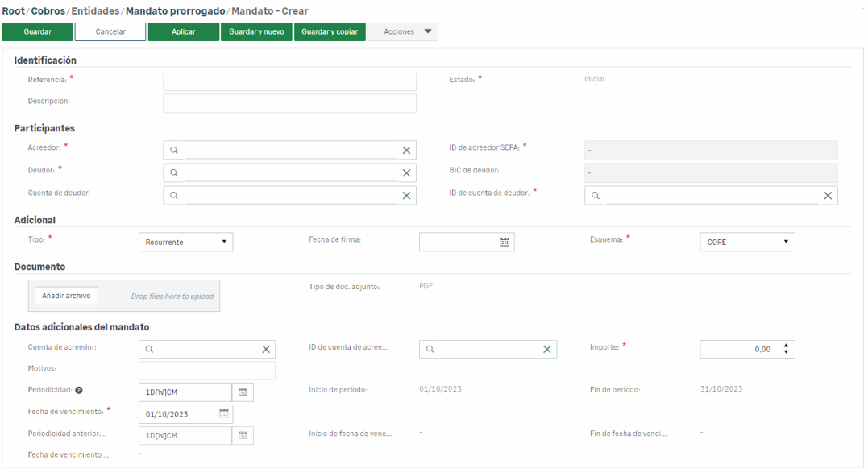This screenshot has height=473, width=868.
Task: Open the Esquema dropdown showing CORE
Action: 747,242
